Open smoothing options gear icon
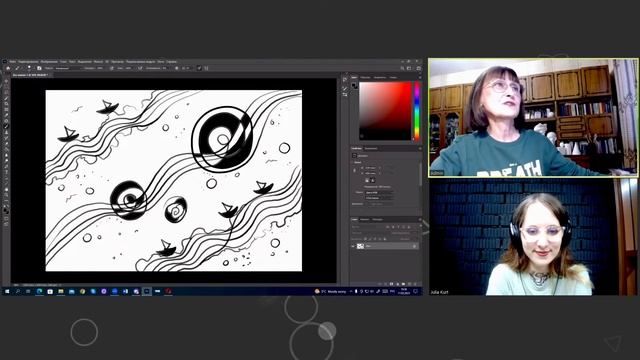The width and height of the screenshot is (640, 360). [x=177, y=68]
